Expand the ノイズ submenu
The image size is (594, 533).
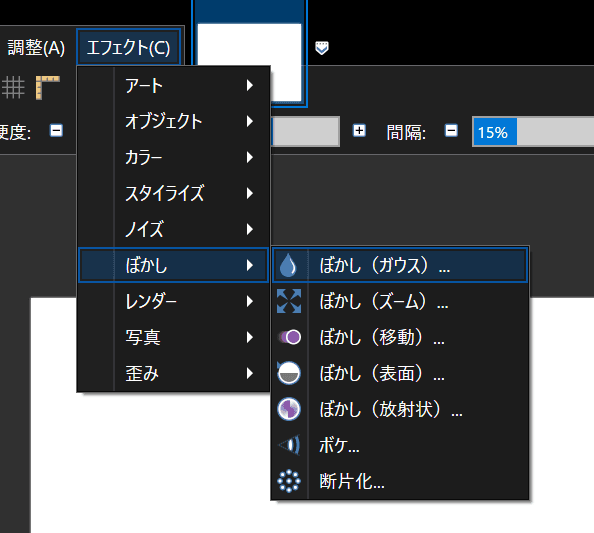coord(174,229)
